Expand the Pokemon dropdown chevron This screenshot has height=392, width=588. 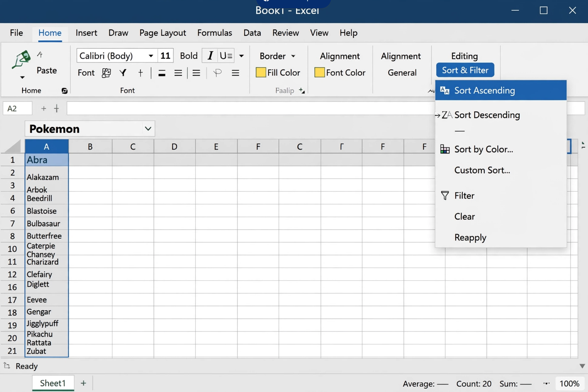click(148, 129)
